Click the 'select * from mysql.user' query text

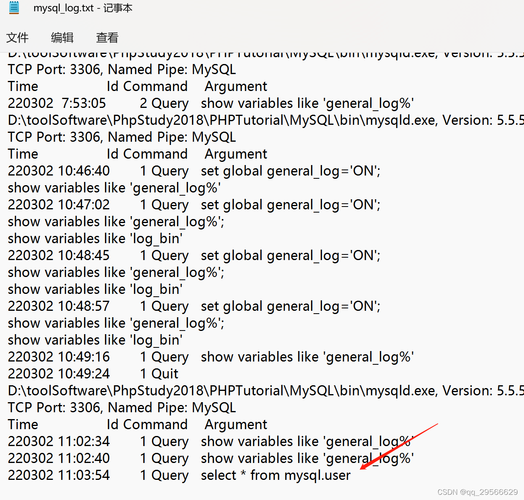[276, 475]
